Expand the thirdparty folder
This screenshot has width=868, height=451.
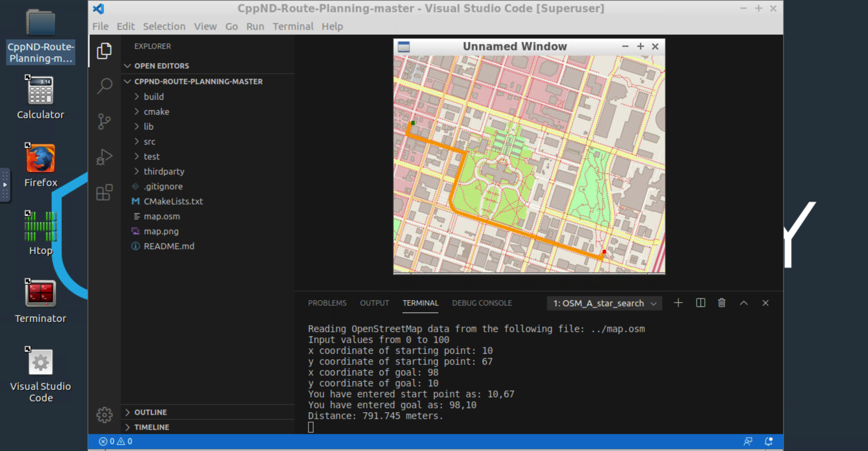[208, 172]
